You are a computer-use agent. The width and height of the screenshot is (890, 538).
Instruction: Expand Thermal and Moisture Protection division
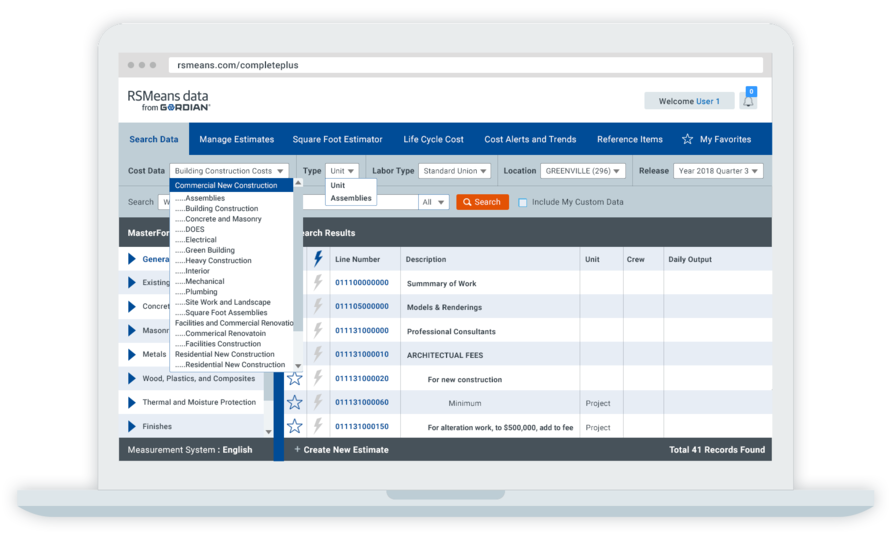(x=132, y=402)
